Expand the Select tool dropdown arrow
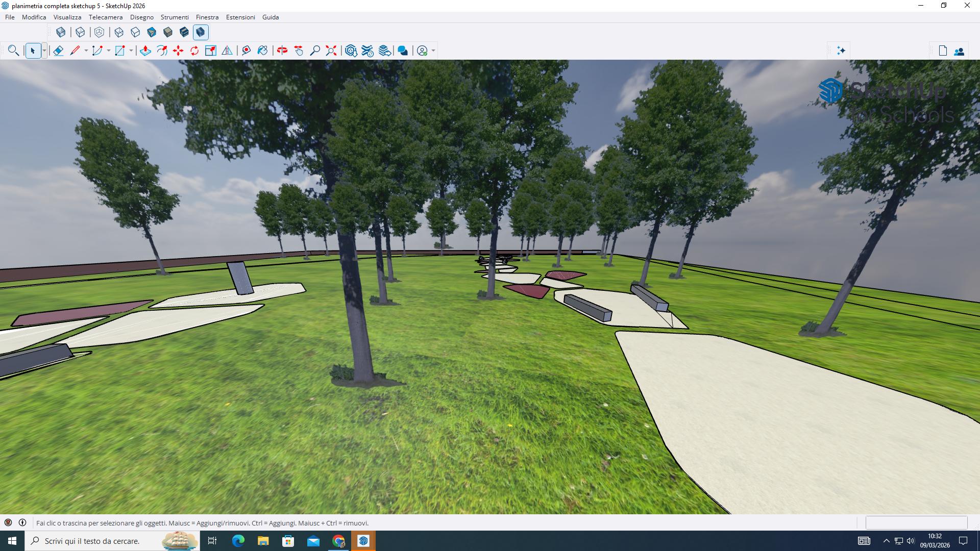 (x=44, y=51)
